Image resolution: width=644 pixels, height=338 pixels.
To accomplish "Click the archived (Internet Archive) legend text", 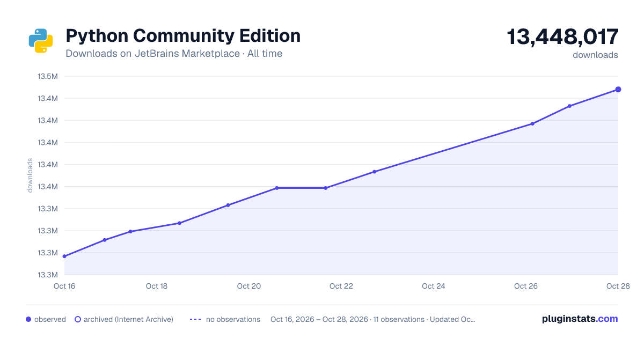I will pyautogui.click(x=128, y=319).
